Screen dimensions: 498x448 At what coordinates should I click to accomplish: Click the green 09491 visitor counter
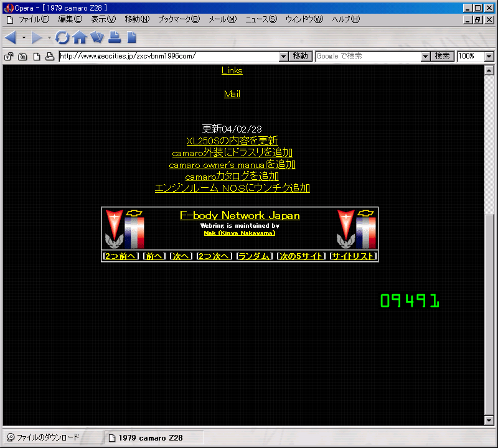pos(410,301)
